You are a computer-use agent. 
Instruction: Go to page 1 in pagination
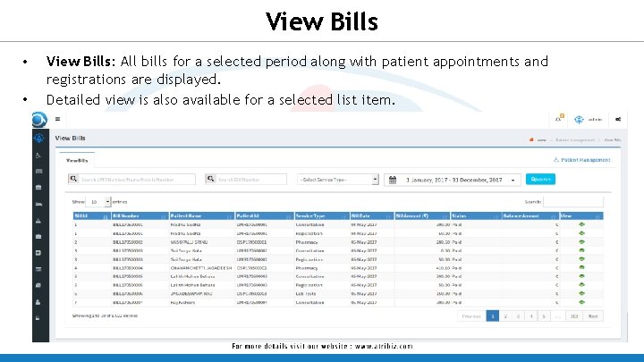pyautogui.click(x=493, y=316)
